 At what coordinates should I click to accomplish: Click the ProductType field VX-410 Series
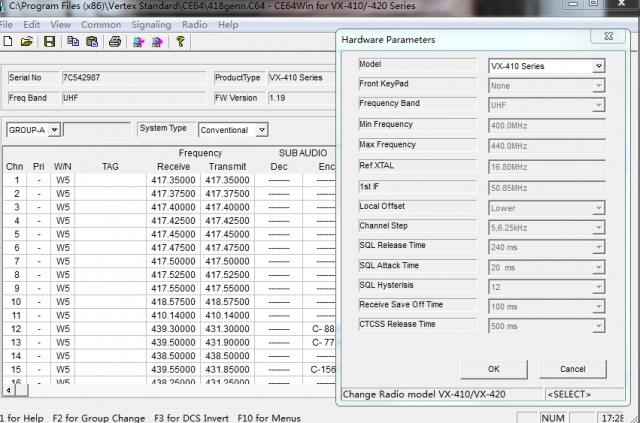pos(301,78)
